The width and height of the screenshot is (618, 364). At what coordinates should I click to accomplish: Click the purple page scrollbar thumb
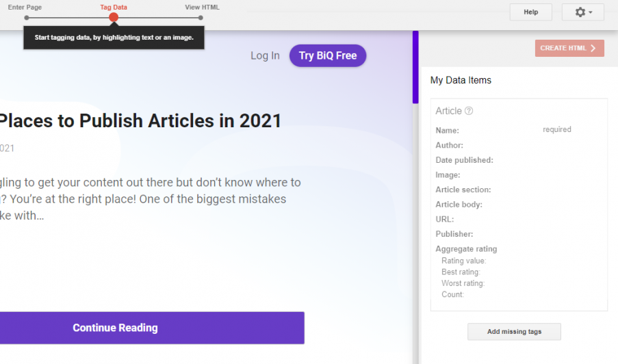click(x=415, y=67)
